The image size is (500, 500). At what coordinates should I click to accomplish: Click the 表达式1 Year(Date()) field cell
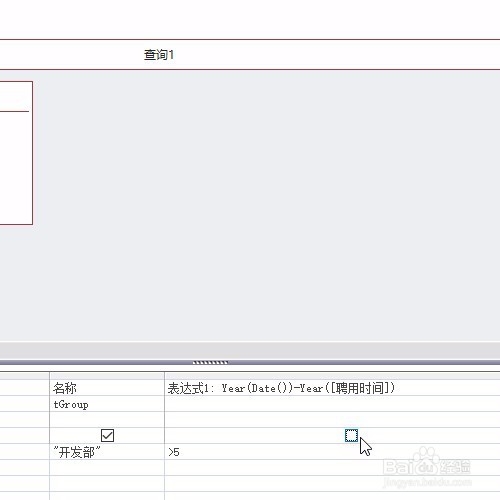(332, 388)
